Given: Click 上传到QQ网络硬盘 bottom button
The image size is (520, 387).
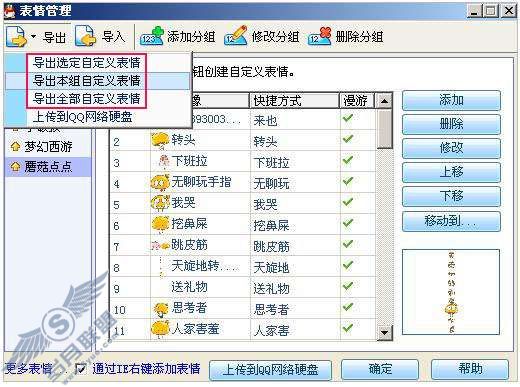Looking at the screenshot, I should (x=270, y=370).
